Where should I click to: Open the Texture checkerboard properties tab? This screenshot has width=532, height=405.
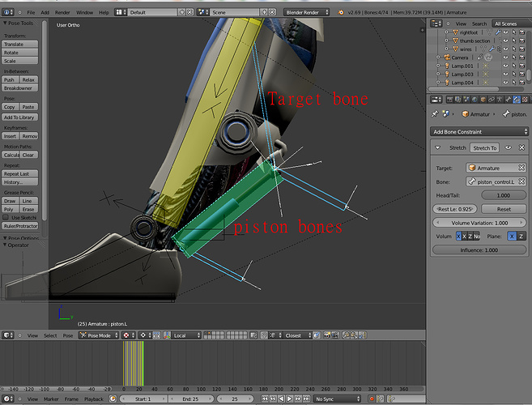point(525,100)
